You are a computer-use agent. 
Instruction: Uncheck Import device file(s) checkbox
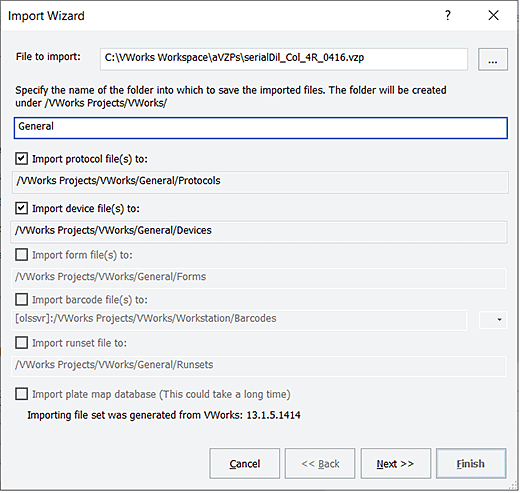[21, 208]
